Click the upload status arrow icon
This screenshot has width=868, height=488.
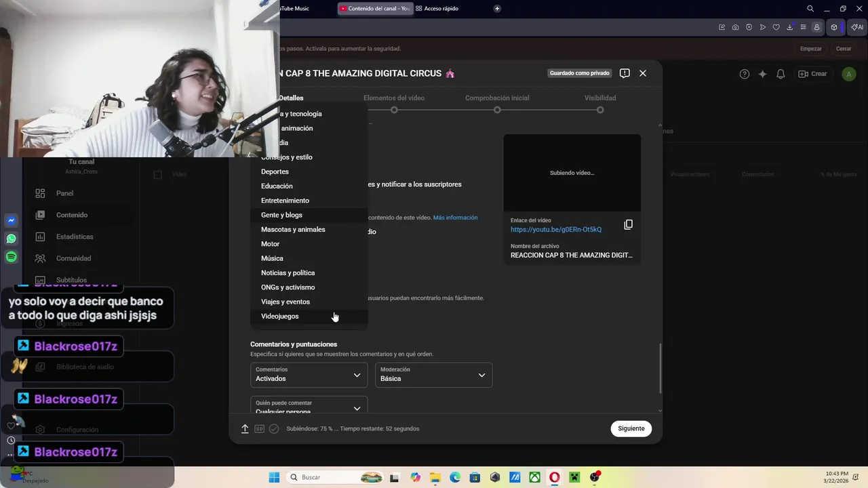[x=245, y=428]
